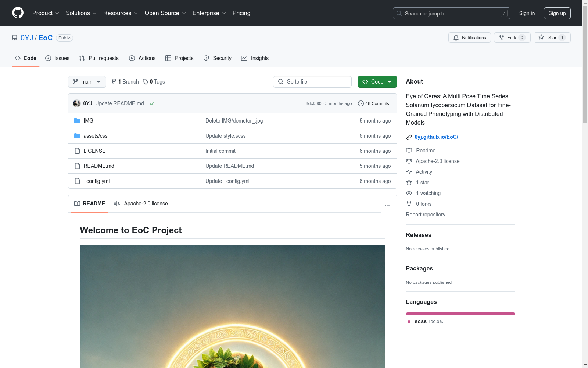Open the Insights tab
This screenshot has height=368, width=588.
click(x=255, y=58)
